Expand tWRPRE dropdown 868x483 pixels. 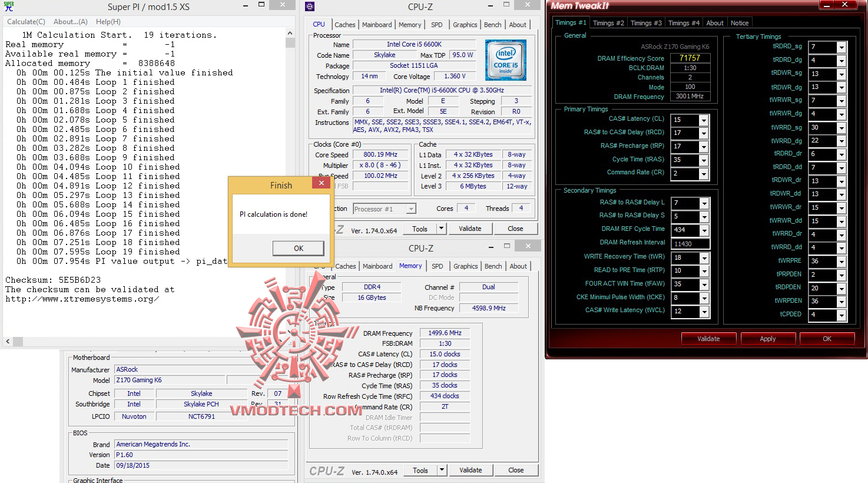[842, 262]
